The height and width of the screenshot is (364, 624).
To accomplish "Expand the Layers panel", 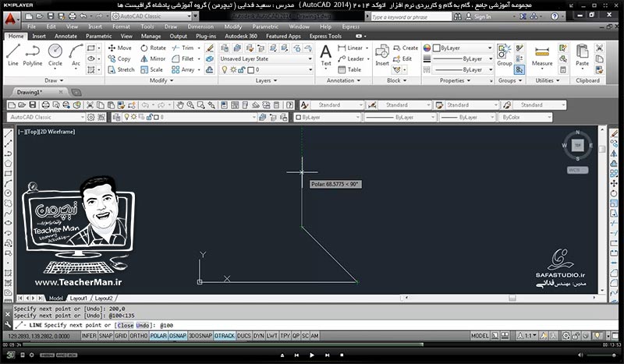I will click(x=266, y=80).
